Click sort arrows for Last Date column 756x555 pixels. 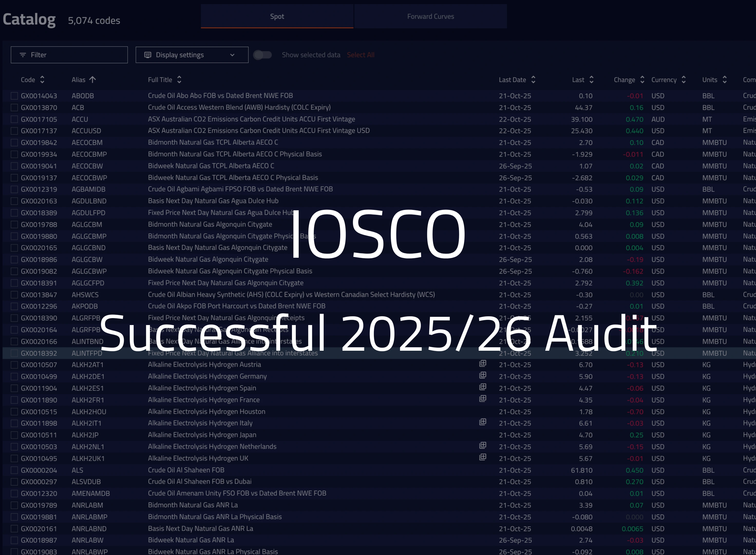[533, 80]
